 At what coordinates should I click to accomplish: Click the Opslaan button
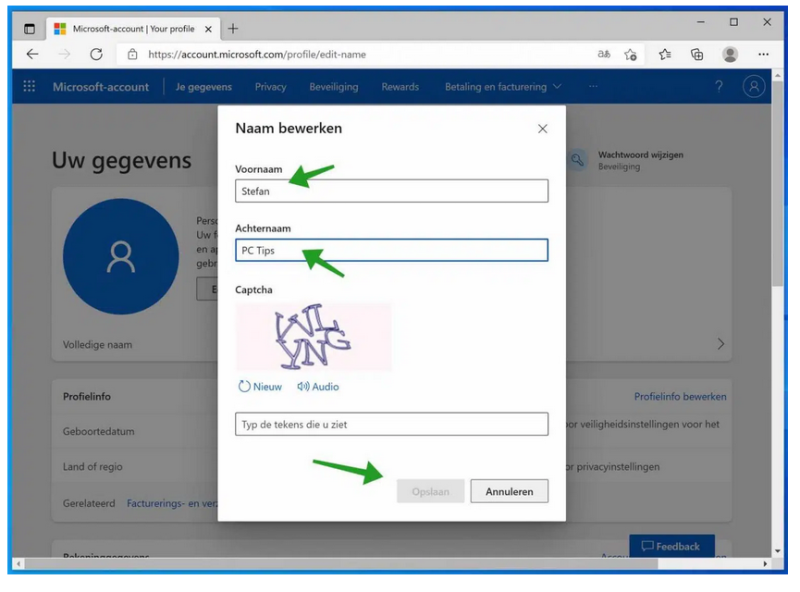431,491
